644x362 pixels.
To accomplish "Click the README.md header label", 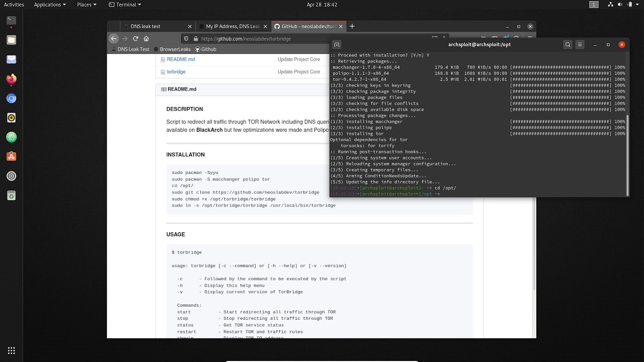I will [182, 89].
